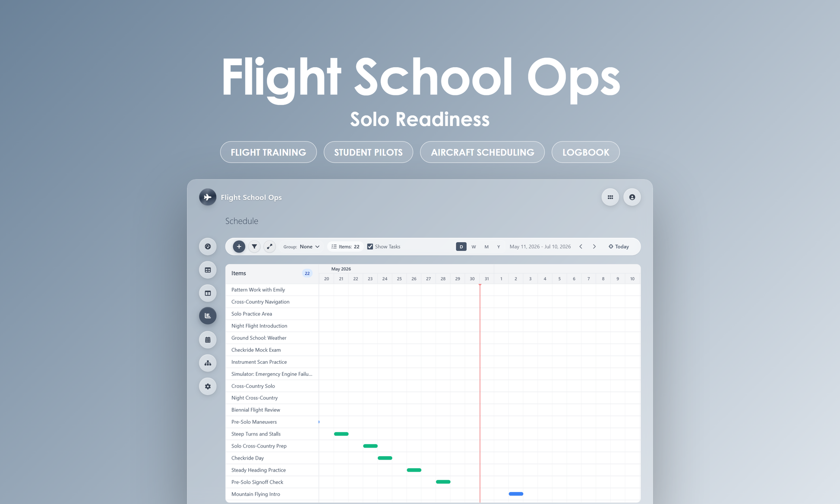Go to next date range arrow
This screenshot has height=504, width=840.
(594, 246)
